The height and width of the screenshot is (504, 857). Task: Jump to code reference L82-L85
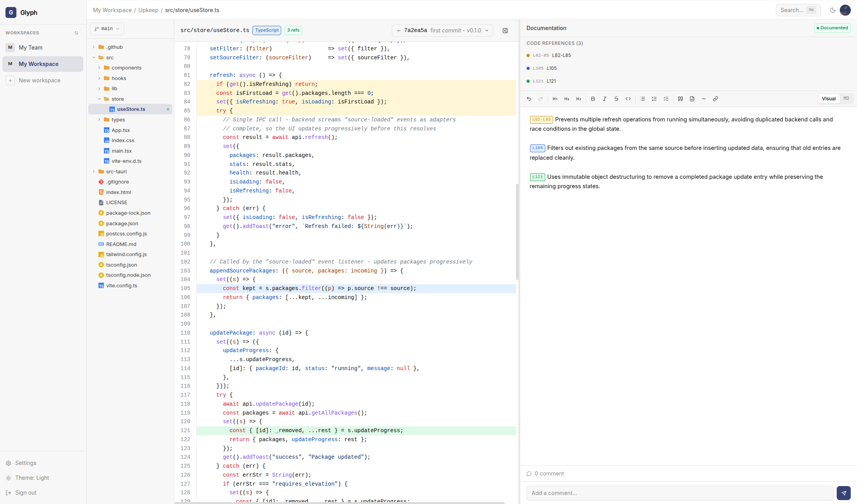(549, 55)
